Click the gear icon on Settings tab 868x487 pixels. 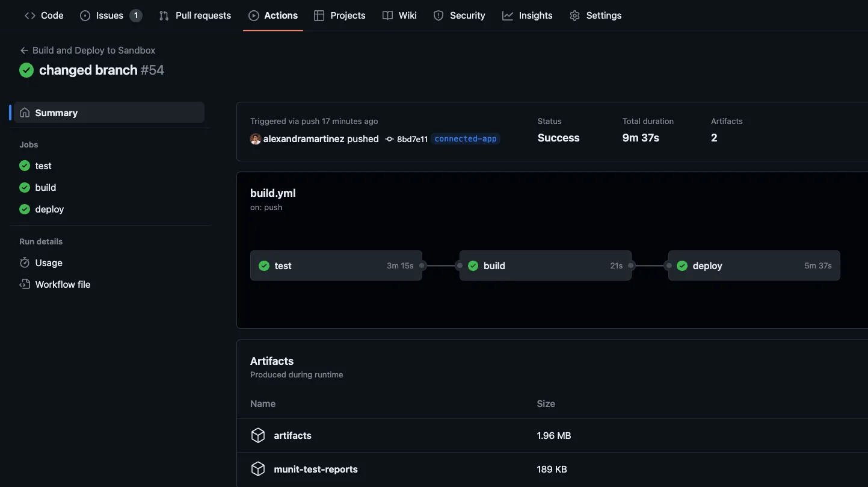pos(575,16)
